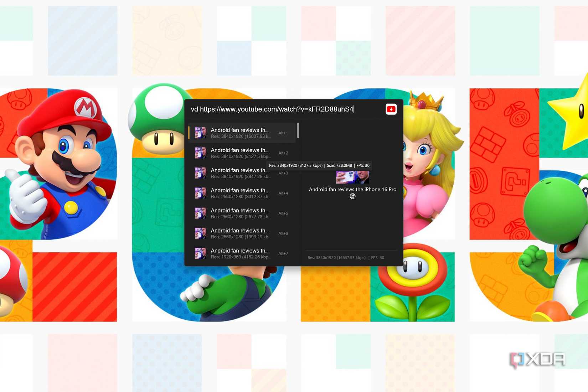The width and height of the screenshot is (588, 392).
Task: Click the tooltip showing Size: 728.0MB
Action: click(319, 165)
